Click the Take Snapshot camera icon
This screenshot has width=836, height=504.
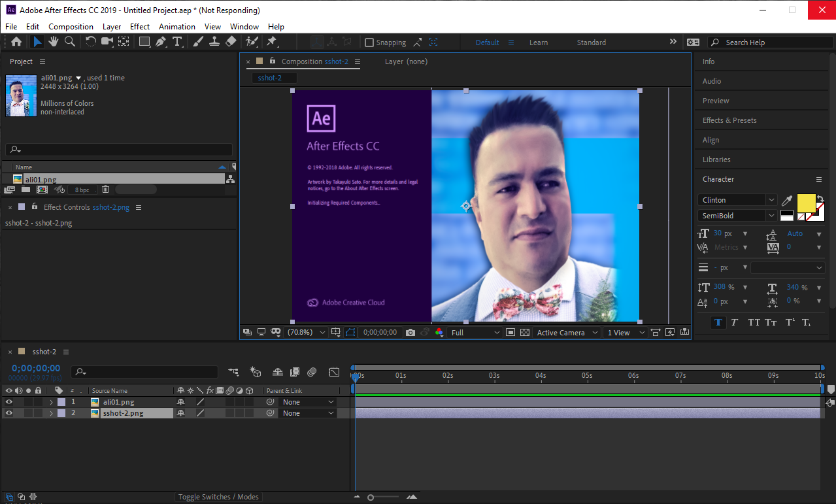410,333
